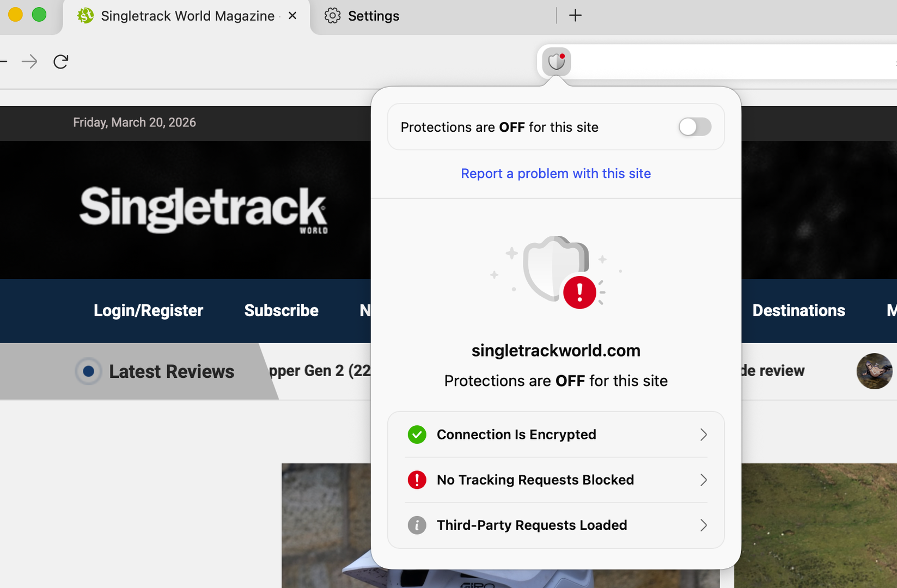
Task: Toggle protections on for this site
Action: point(694,127)
